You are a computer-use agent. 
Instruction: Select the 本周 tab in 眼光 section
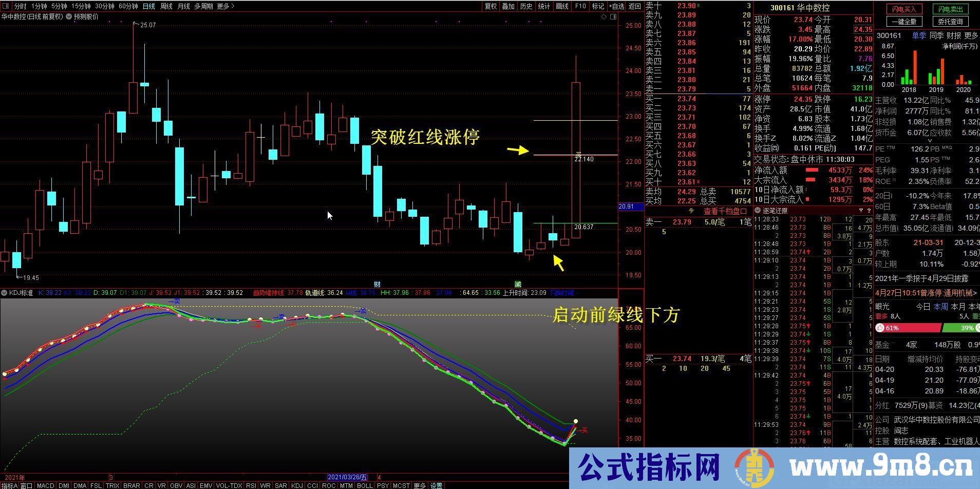940,307
